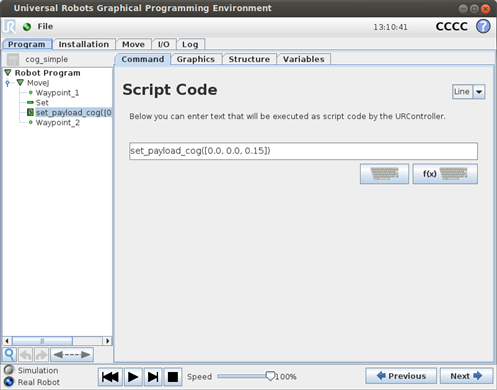Click the tree horizontal scrollbar thumb
Image resolution: width=497 pixels, height=390 pixels.
[42, 341]
